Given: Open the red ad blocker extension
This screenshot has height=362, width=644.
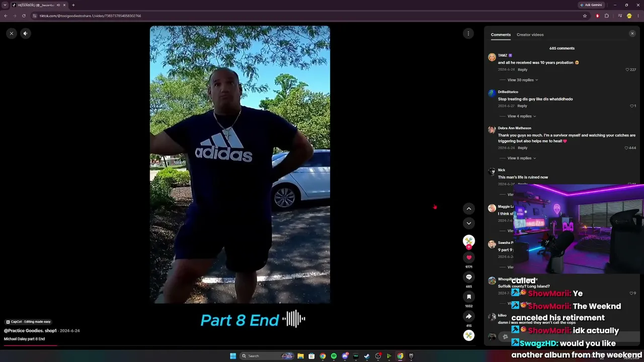Looking at the screenshot, I should (598, 16).
